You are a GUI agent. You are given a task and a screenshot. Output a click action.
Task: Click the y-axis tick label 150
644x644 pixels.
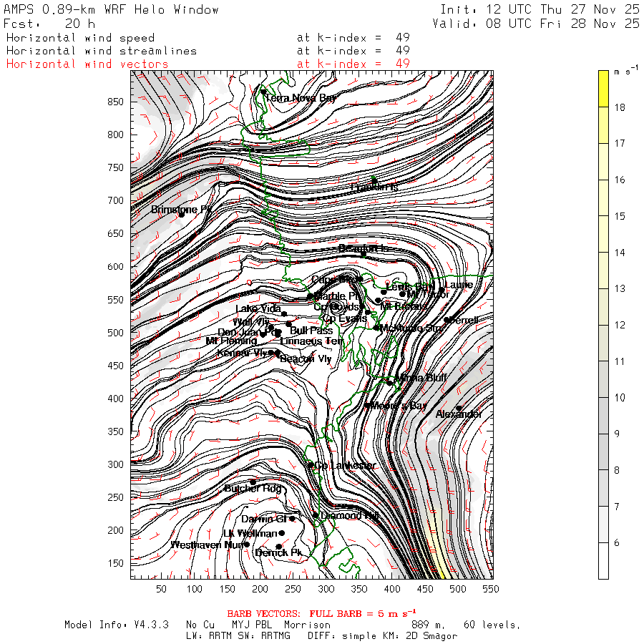tap(115, 563)
